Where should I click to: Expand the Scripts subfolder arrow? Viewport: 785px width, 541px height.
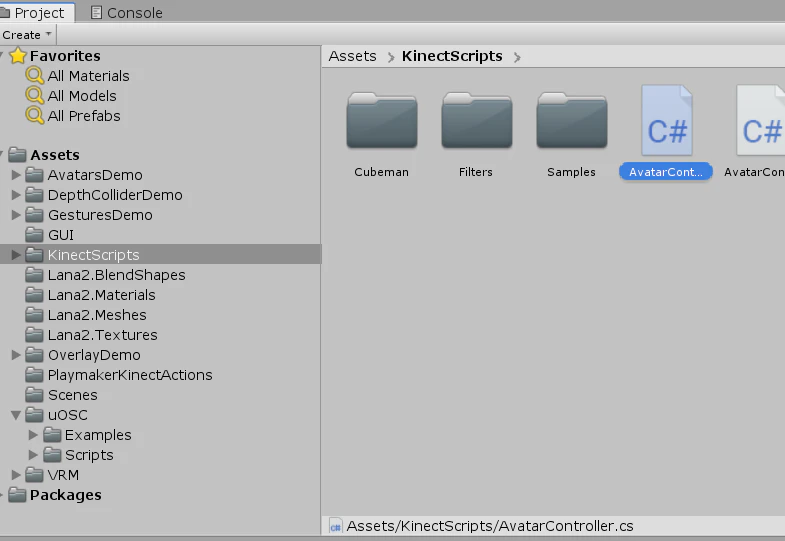33,455
